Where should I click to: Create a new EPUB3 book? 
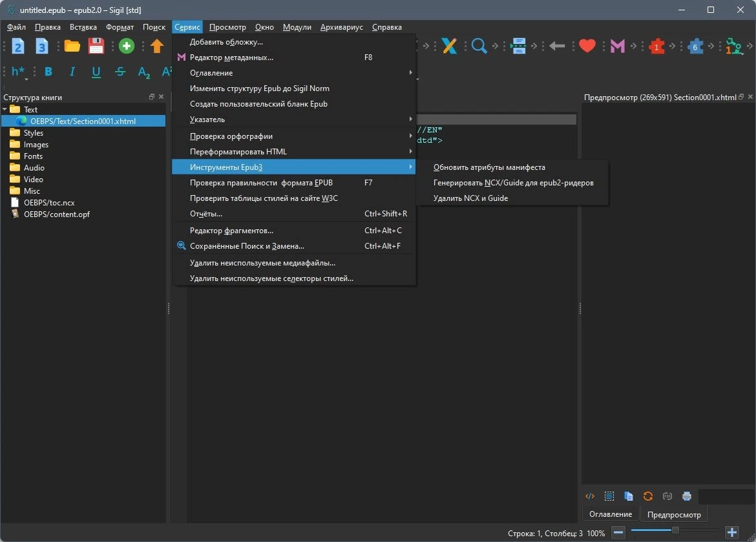click(42, 47)
